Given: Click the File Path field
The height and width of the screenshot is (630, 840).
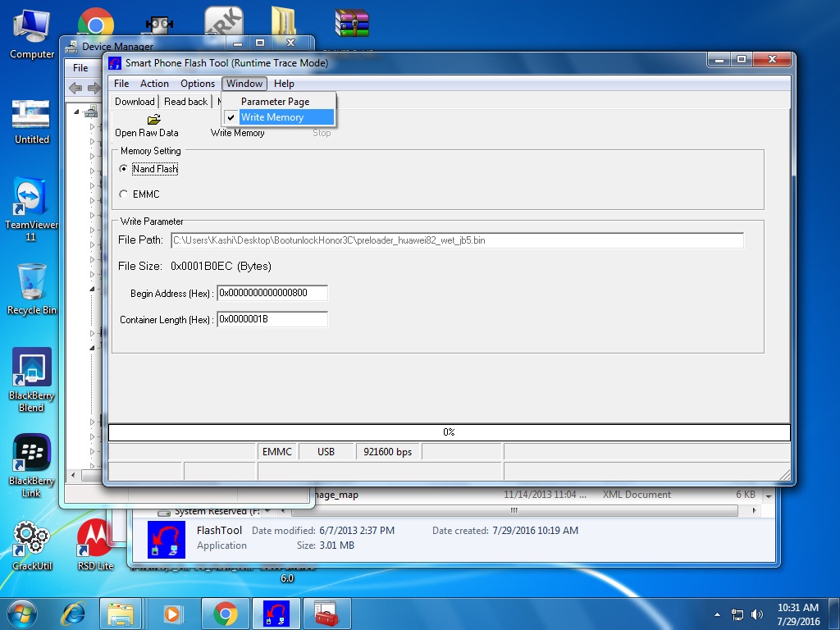Looking at the screenshot, I should click(x=457, y=240).
